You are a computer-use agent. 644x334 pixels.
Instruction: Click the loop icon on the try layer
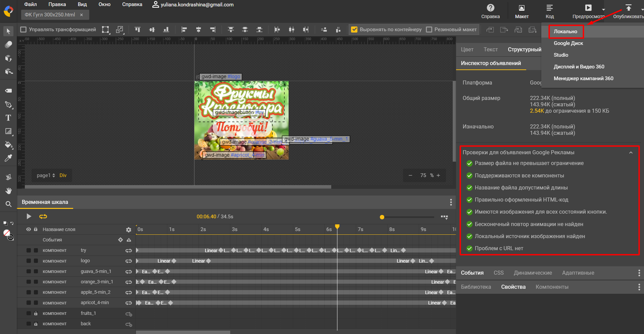(129, 250)
